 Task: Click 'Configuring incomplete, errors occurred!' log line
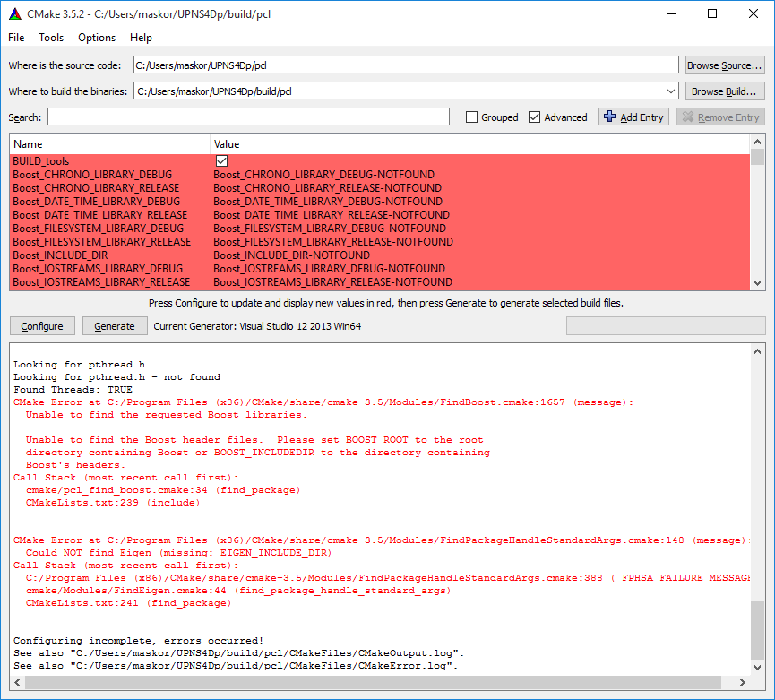tap(138, 641)
